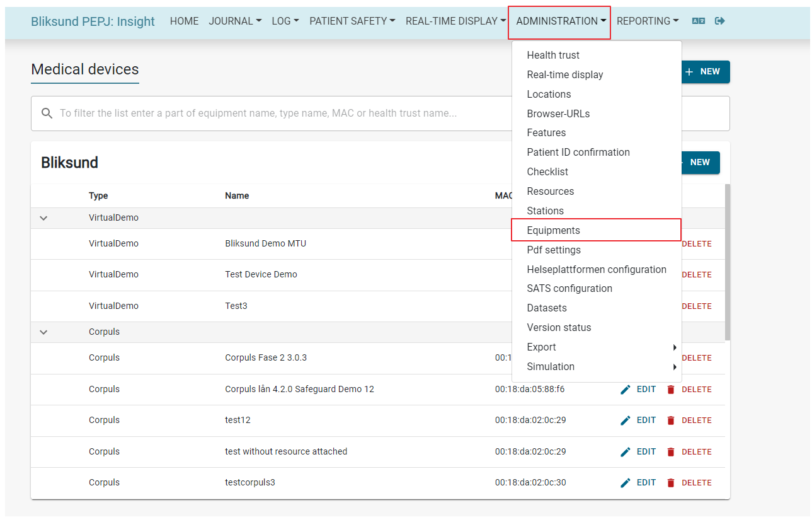The width and height of the screenshot is (812, 522).
Task: Click 'Corpuls Fase 2 3.0.3' name cell
Action: (x=266, y=358)
